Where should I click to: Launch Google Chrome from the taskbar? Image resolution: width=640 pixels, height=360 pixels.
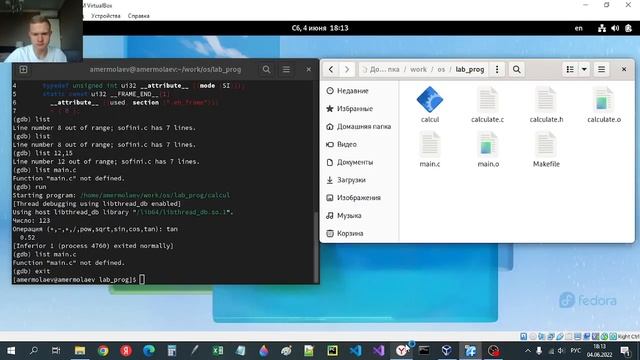point(103,351)
